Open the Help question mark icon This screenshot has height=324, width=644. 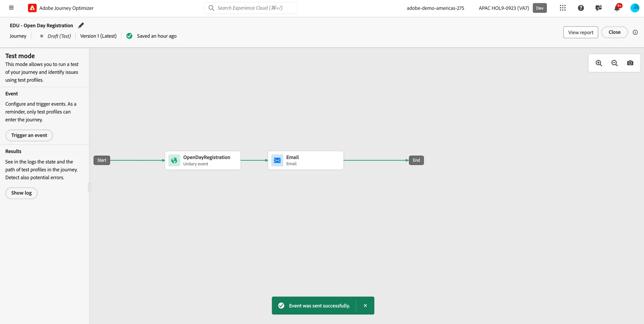tap(581, 8)
